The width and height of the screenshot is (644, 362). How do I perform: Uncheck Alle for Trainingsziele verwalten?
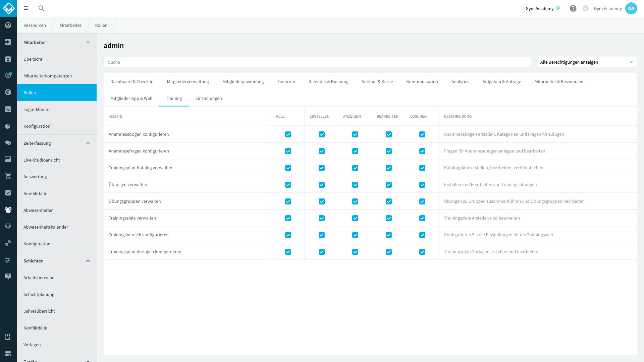coord(288,218)
